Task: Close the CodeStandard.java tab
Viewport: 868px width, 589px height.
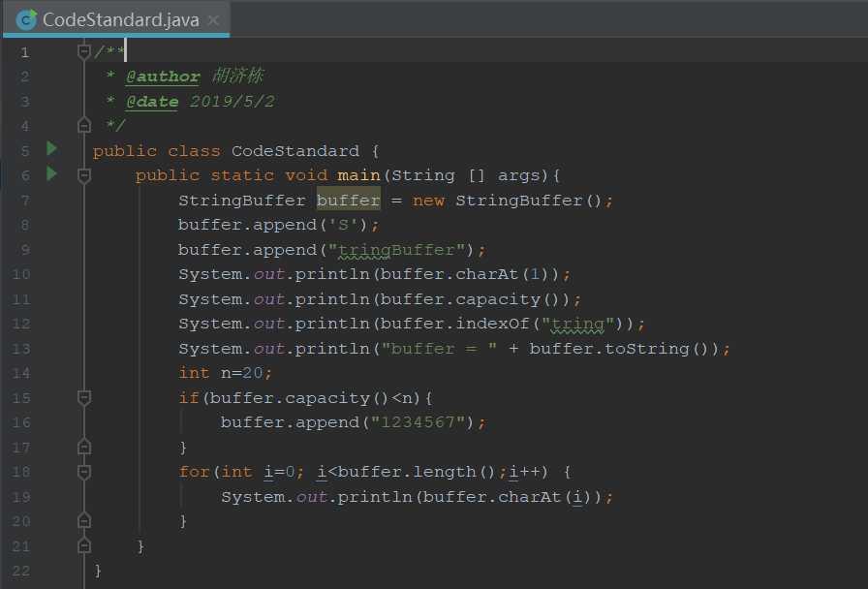Action: [213, 20]
